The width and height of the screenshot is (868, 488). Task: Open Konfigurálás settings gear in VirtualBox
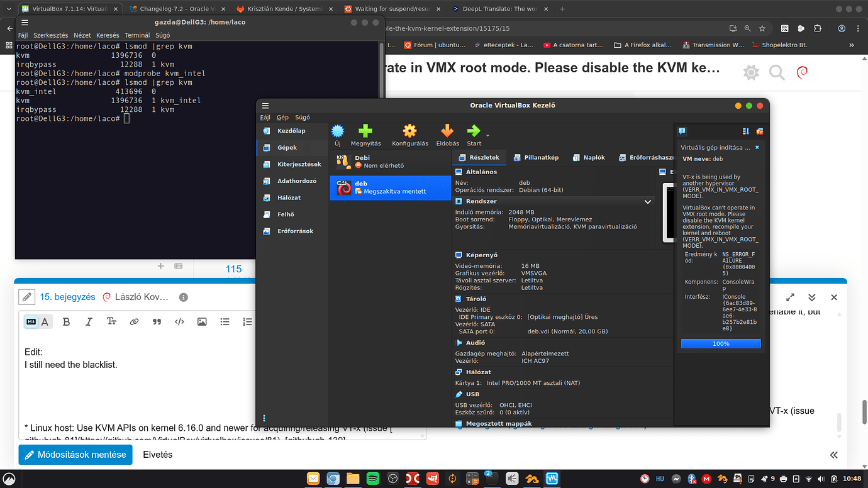pyautogui.click(x=410, y=131)
